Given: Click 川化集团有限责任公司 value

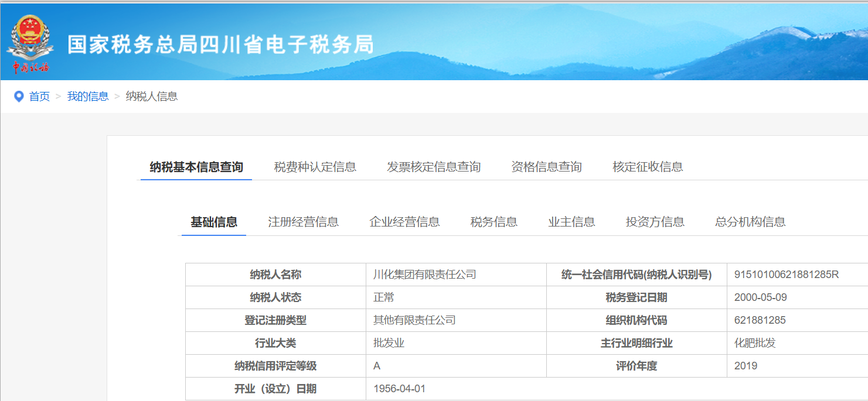Looking at the screenshot, I should point(424,275).
